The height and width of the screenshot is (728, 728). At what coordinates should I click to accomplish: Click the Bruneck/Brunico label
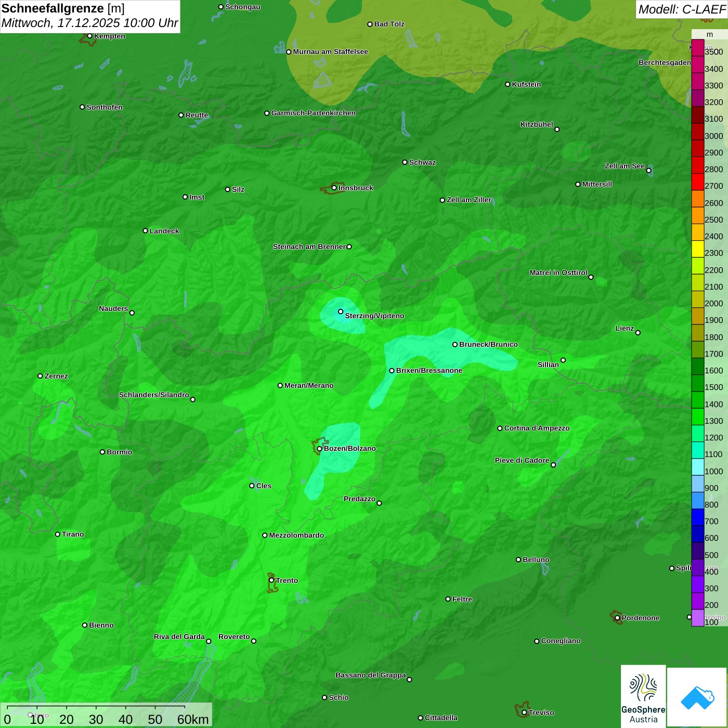click(488, 344)
